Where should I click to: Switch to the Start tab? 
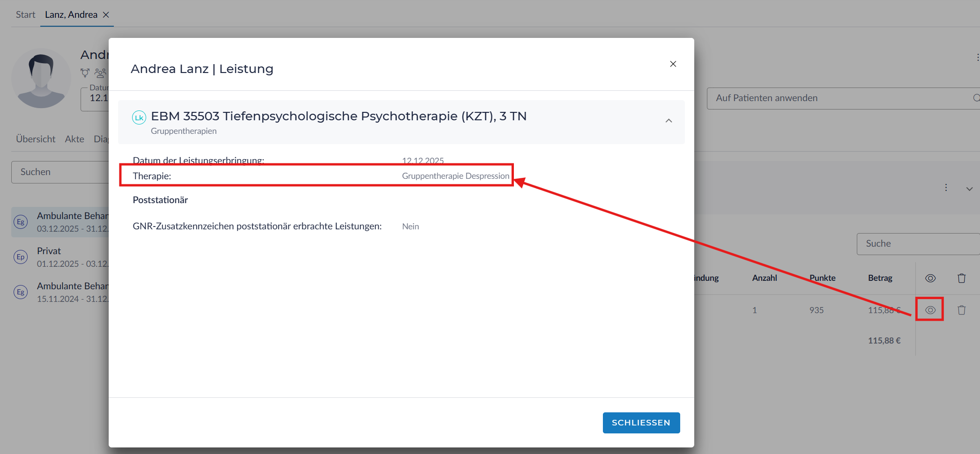pyautogui.click(x=25, y=15)
